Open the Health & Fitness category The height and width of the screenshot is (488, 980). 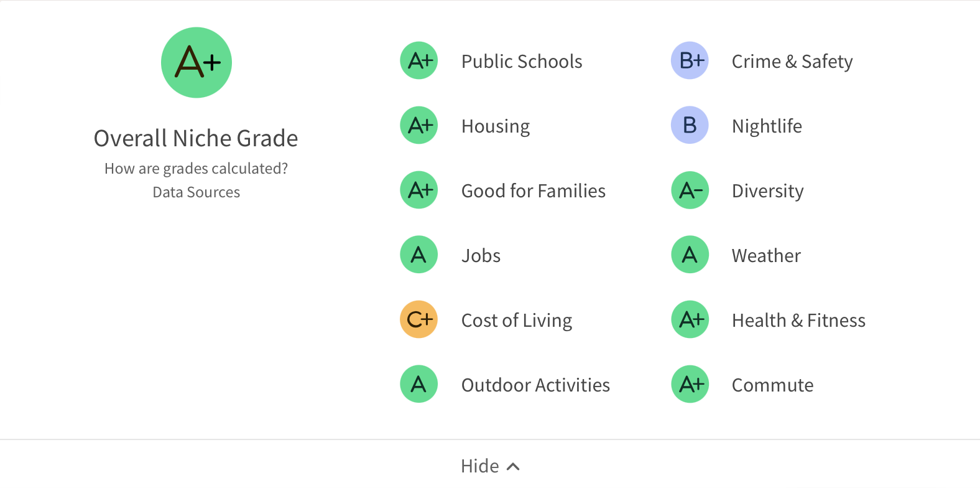point(798,321)
